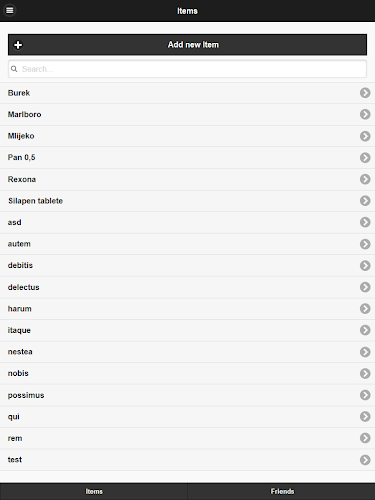Click the plus icon on Add new Item

click(x=18, y=45)
